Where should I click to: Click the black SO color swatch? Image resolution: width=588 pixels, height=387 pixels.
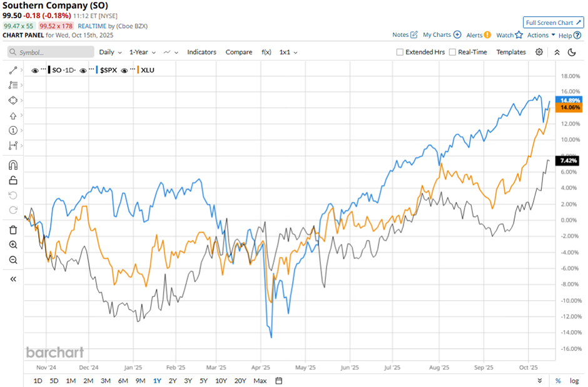click(x=49, y=70)
